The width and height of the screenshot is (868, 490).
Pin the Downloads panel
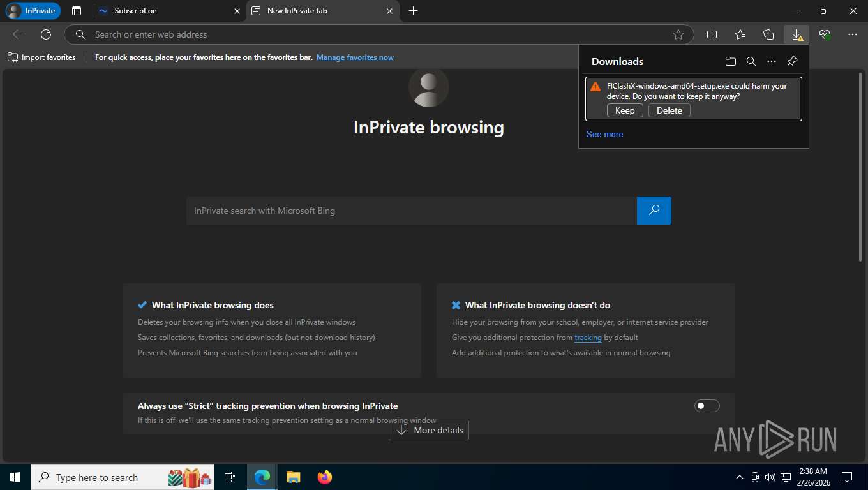coord(792,61)
